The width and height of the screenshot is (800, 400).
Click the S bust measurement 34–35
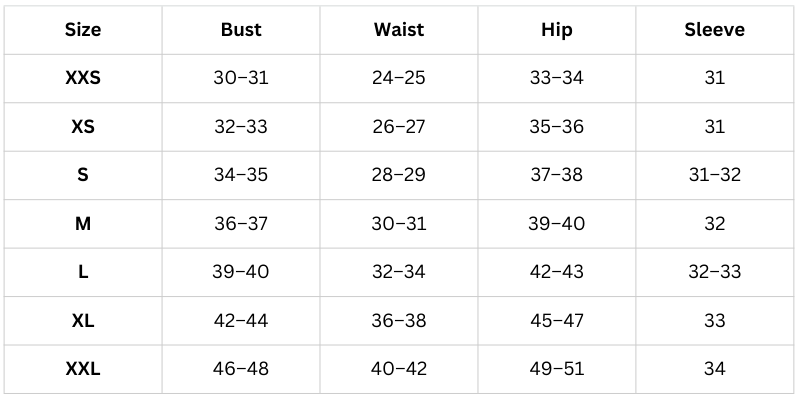point(241,175)
